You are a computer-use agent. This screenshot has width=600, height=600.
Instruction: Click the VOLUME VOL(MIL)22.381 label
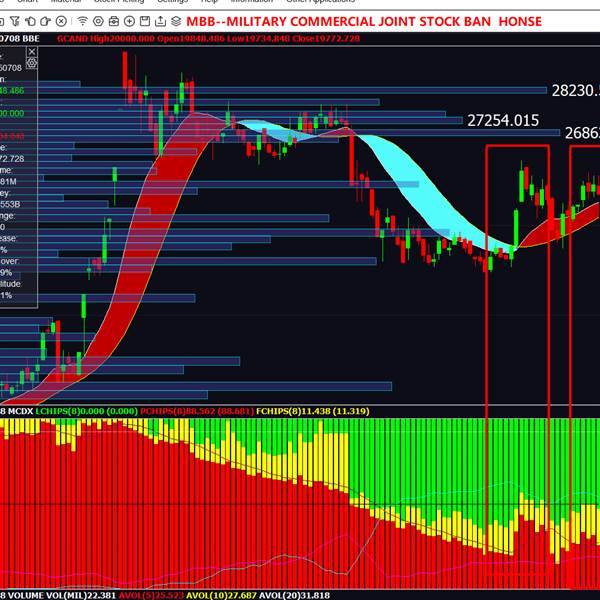[x=62, y=595]
